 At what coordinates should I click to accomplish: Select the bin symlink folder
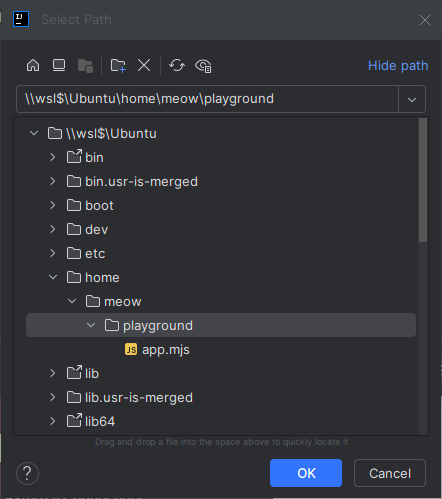pos(94,158)
